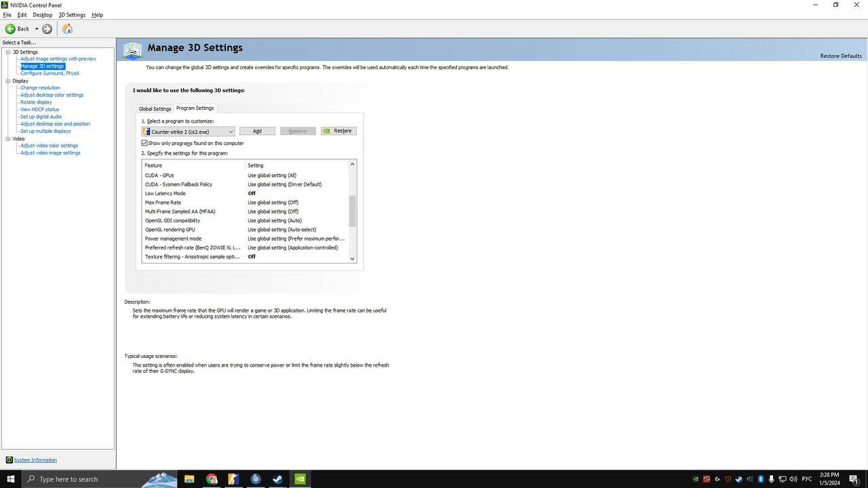Viewport: 868px width, 488px height.
Task: Click the NVIDIA Control Panel taskbar icon
Action: click(300, 479)
